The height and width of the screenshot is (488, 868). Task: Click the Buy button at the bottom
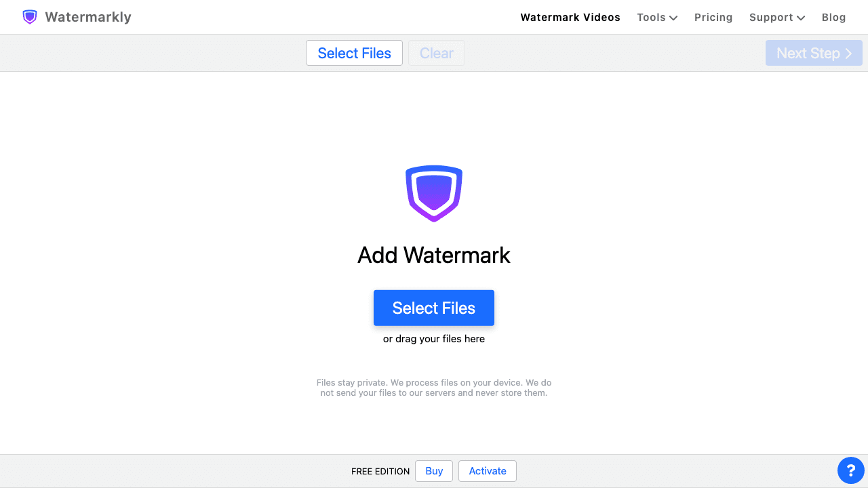pos(433,470)
